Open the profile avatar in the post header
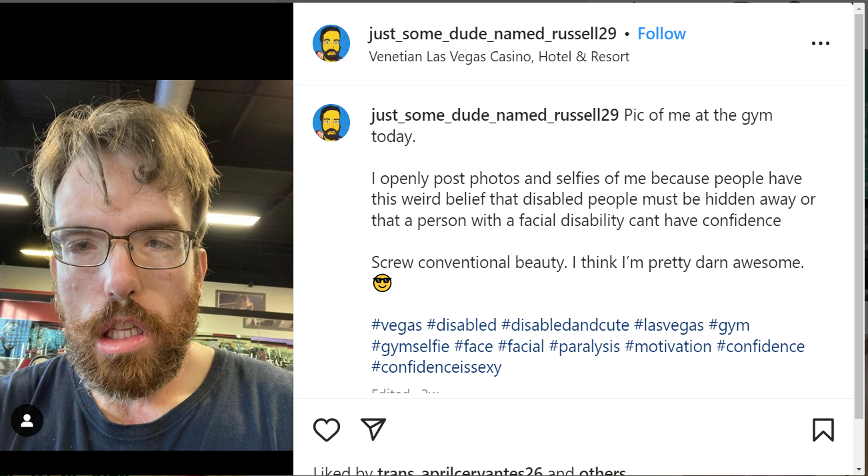The width and height of the screenshot is (868, 476). point(331,43)
